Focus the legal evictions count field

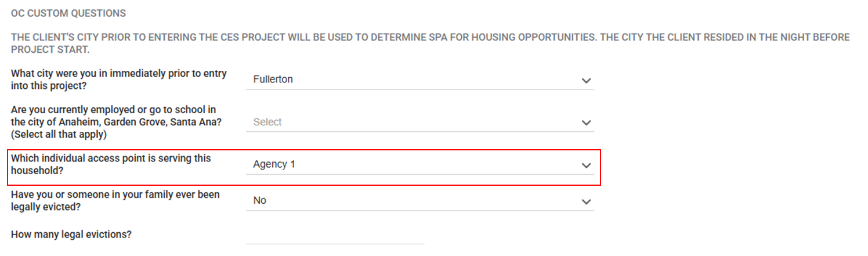(335, 236)
